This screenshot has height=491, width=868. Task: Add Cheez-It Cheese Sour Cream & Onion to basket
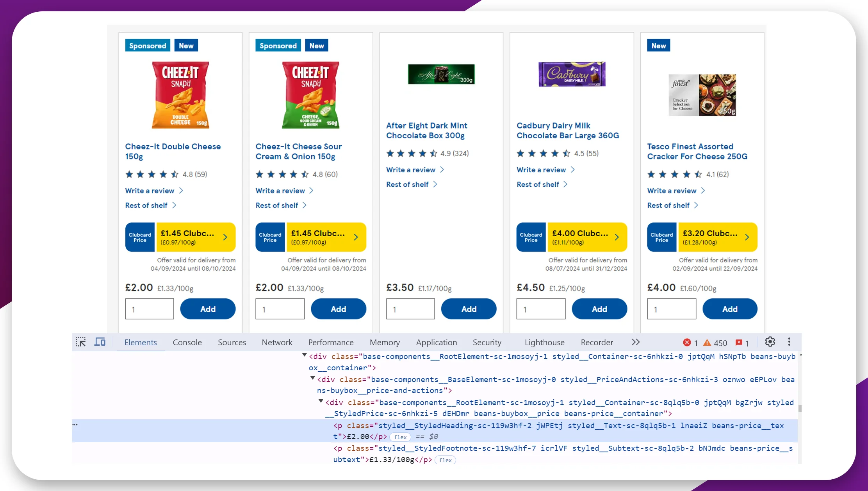(x=338, y=309)
